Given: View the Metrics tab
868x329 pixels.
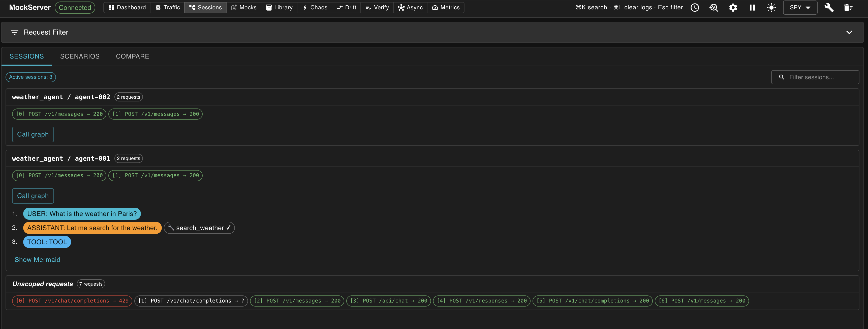Looking at the screenshot, I should [x=445, y=7].
